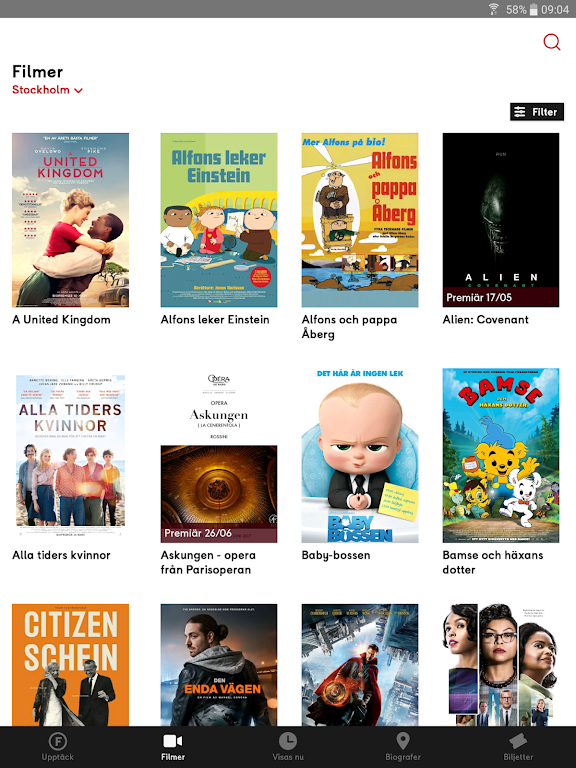This screenshot has width=576, height=768.
Task: Select the Filmer camera icon
Action: (x=173, y=741)
